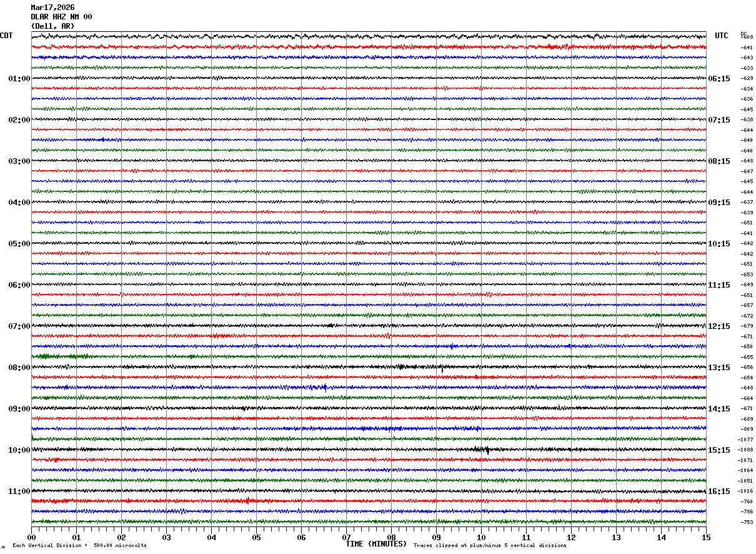Viewport: 756px width, 554px height.
Task: Click the DC offset value -1071
Action: click(x=745, y=460)
